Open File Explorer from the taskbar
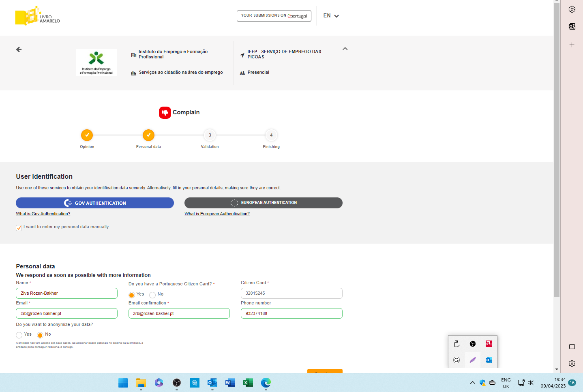Screen dimensions: 583x392 141,383
